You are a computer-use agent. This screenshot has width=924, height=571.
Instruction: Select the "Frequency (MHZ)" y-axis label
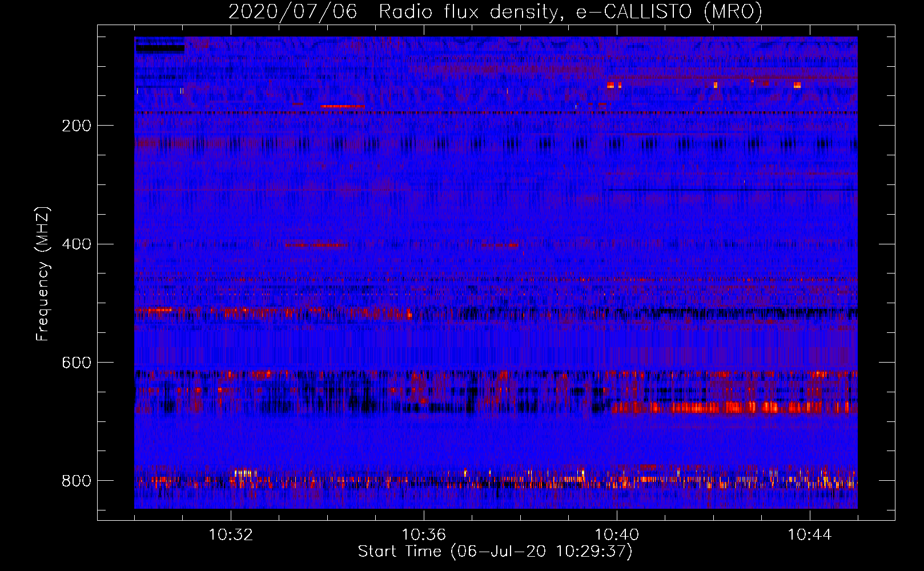coord(42,274)
